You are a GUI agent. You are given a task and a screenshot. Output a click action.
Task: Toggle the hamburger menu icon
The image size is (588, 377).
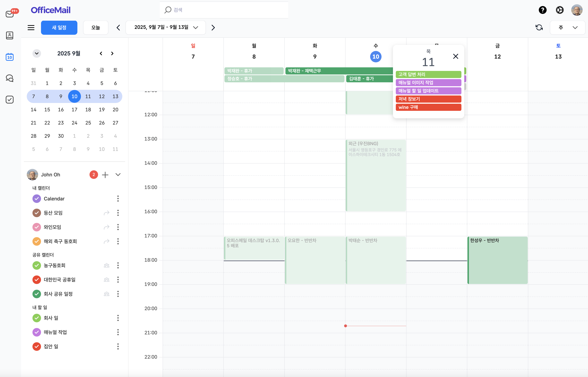(x=31, y=27)
